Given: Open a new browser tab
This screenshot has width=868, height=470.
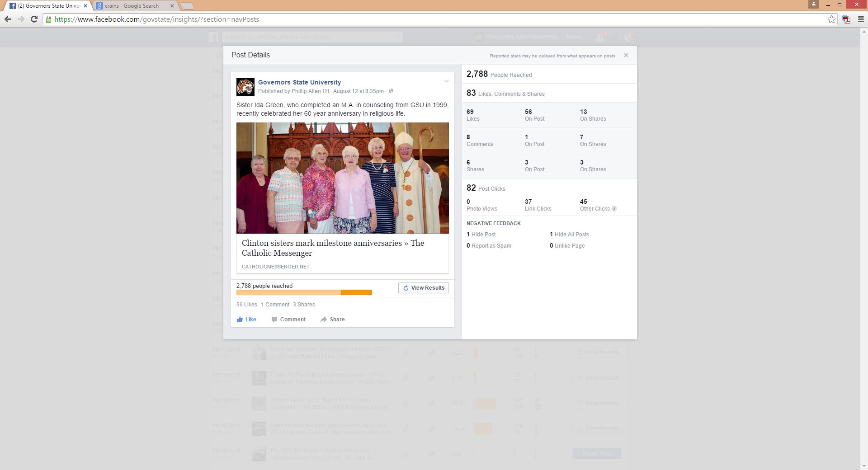Looking at the screenshot, I should (187, 6).
